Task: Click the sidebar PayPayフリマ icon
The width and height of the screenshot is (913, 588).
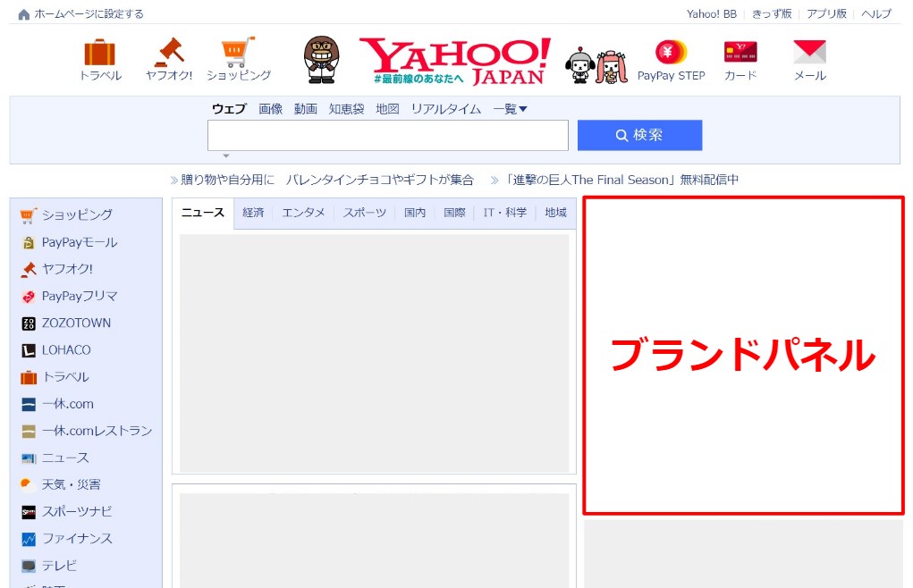Action: [29, 297]
